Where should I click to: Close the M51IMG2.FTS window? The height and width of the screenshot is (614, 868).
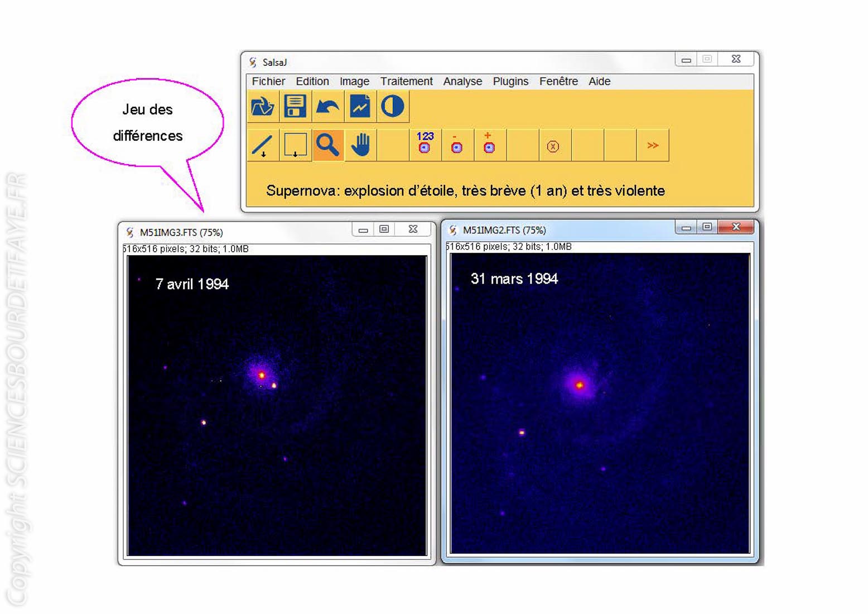tap(736, 227)
